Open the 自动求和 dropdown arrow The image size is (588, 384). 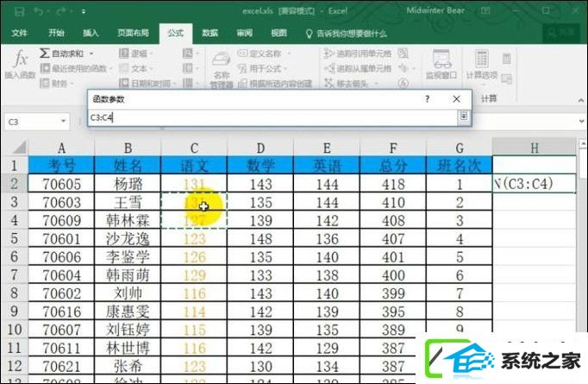(x=91, y=54)
